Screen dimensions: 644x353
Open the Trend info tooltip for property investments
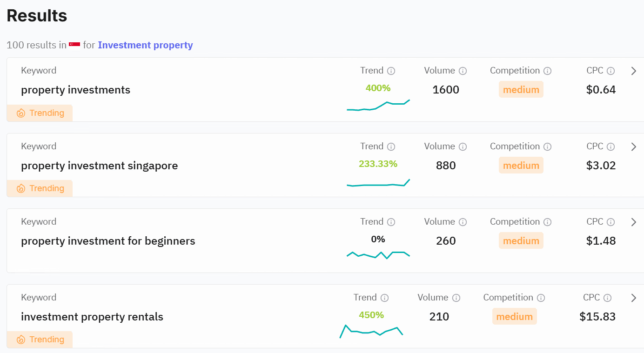[391, 71]
